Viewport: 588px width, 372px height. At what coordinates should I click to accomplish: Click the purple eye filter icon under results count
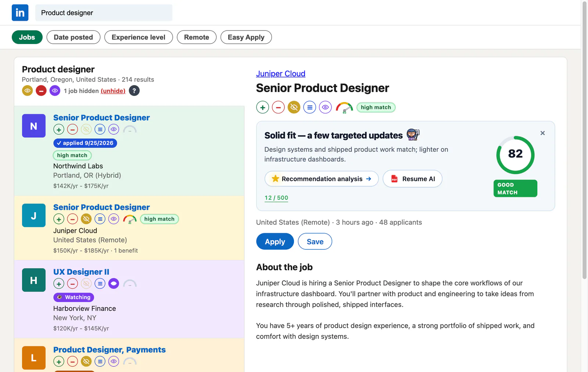click(55, 90)
